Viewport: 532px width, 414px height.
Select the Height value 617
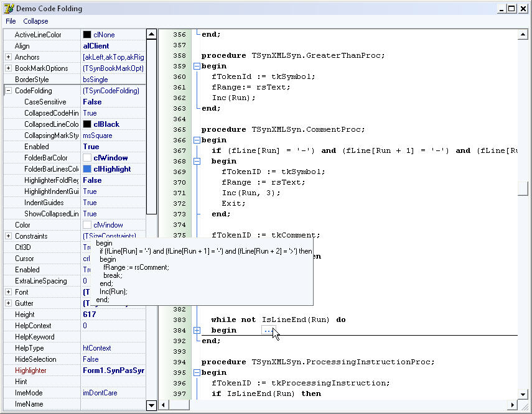click(89, 315)
